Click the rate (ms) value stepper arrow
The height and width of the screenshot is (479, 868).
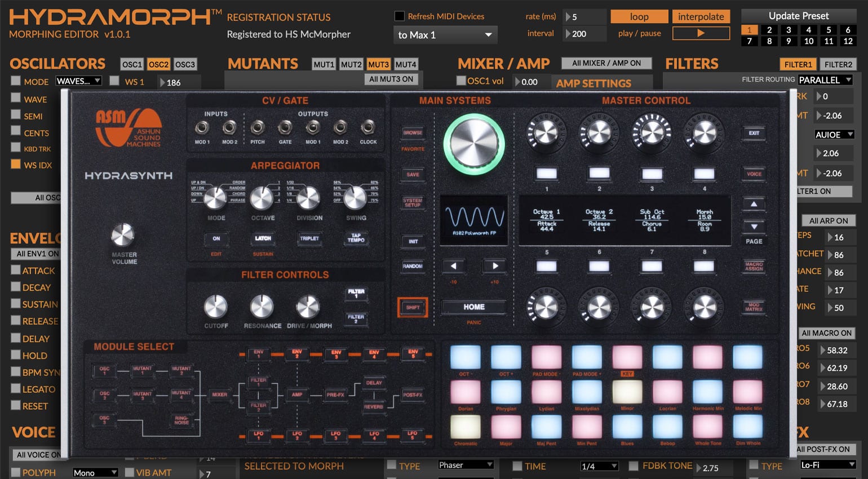pos(568,17)
